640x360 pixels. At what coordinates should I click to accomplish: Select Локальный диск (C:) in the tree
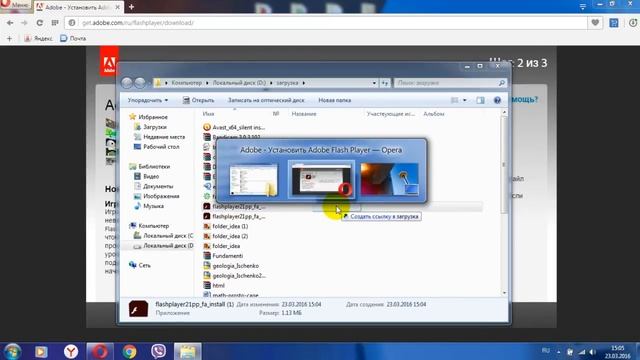pyautogui.click(x=164, y=236)
